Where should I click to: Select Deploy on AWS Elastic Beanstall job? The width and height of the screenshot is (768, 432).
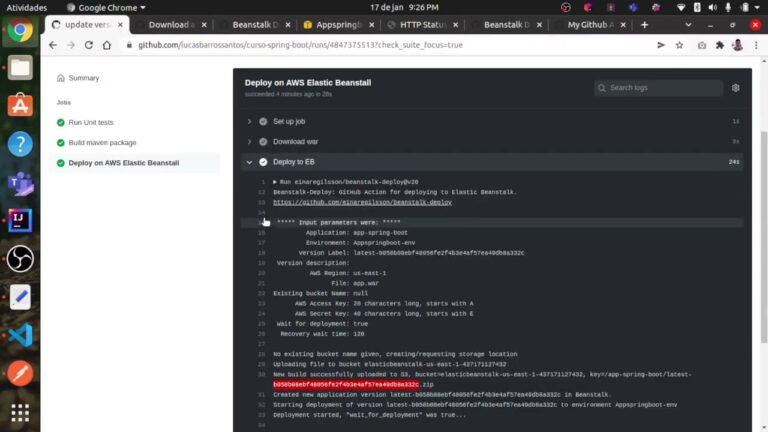pyautogui.click(x=123, y=163)
